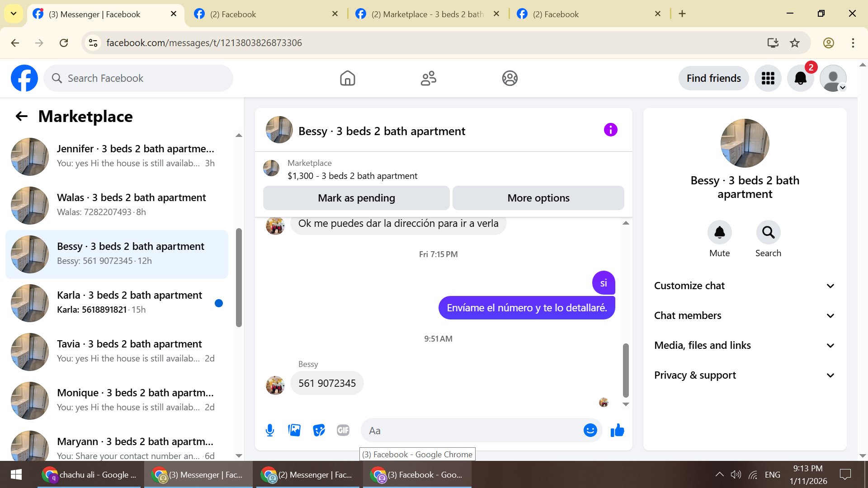
Task: Click the browser back arrow
Action: click(15, 43)
